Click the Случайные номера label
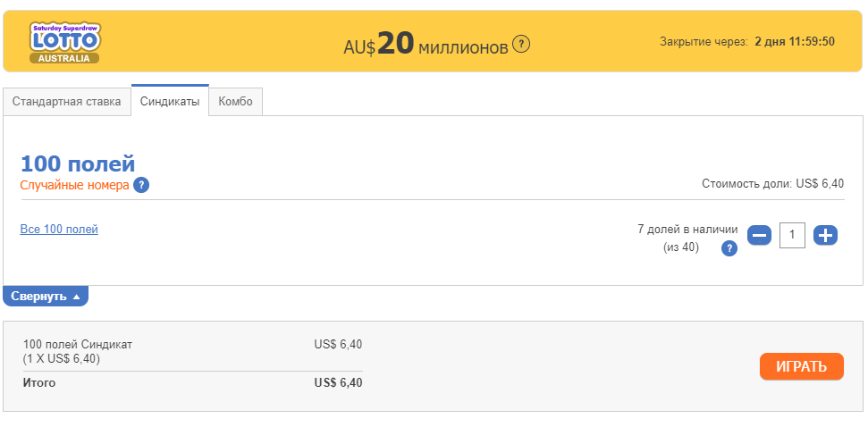 click(x=75, y=185)
